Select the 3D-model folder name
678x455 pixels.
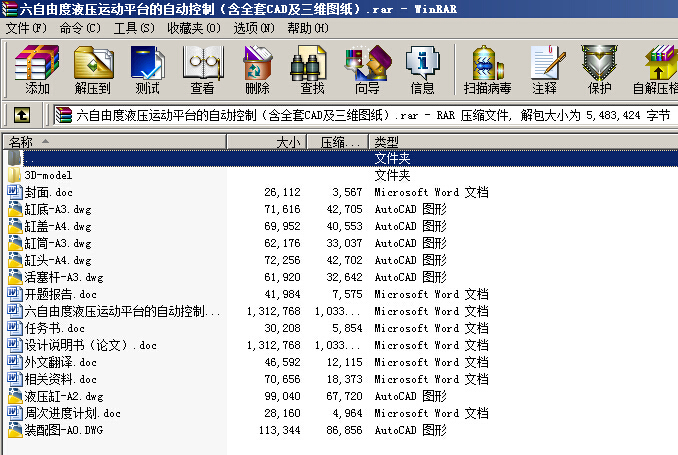click(x=48, y=175)
